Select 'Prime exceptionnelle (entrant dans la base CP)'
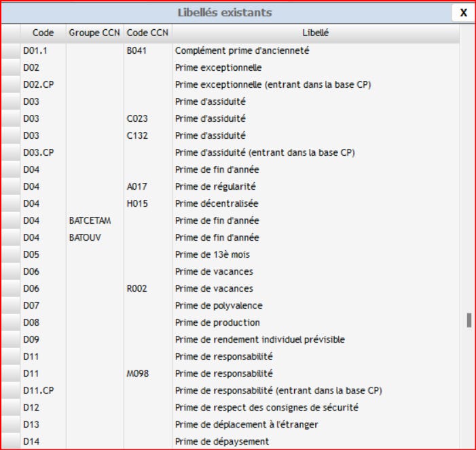 (x=273, y=84)
